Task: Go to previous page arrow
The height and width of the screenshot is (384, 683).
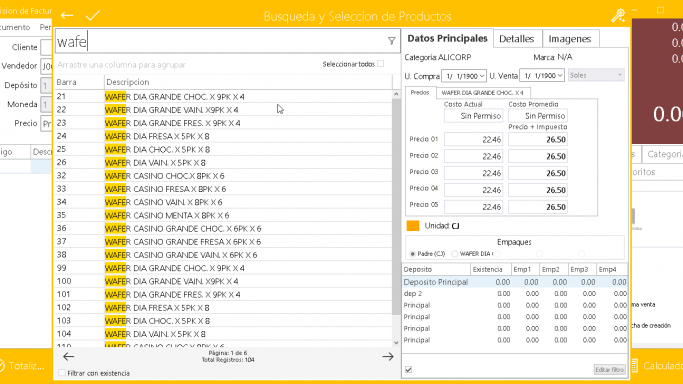Action: (x=68, y=357)
